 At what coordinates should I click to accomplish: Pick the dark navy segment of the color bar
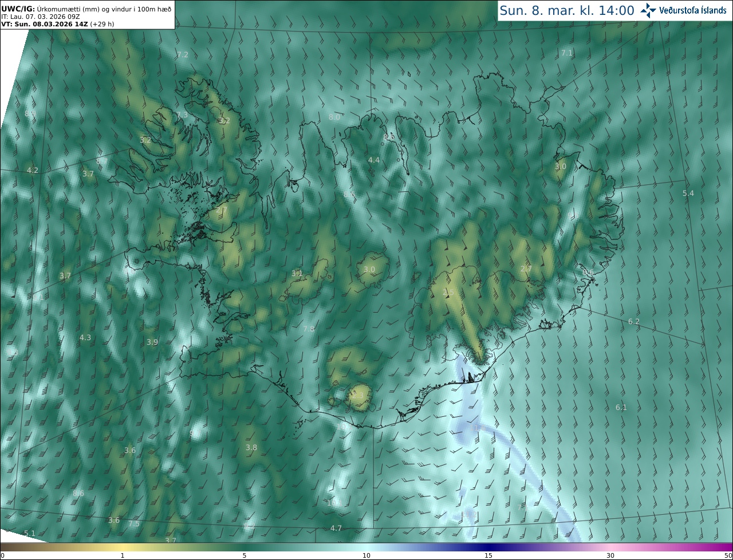coord(488,547)
